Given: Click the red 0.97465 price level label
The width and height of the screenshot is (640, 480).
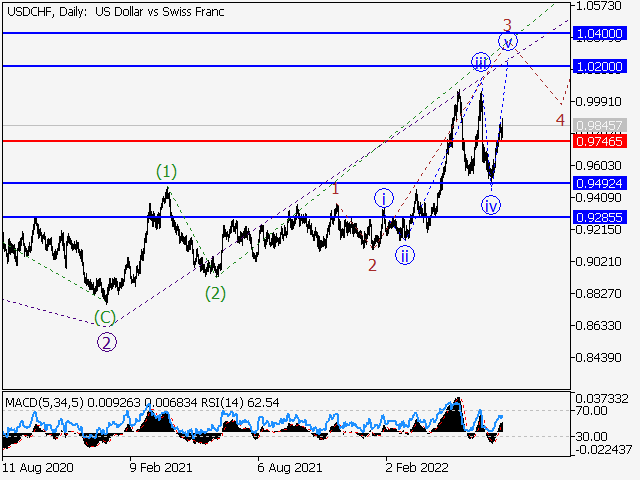Looking at the screenshot, I should (x=600, y=141).
